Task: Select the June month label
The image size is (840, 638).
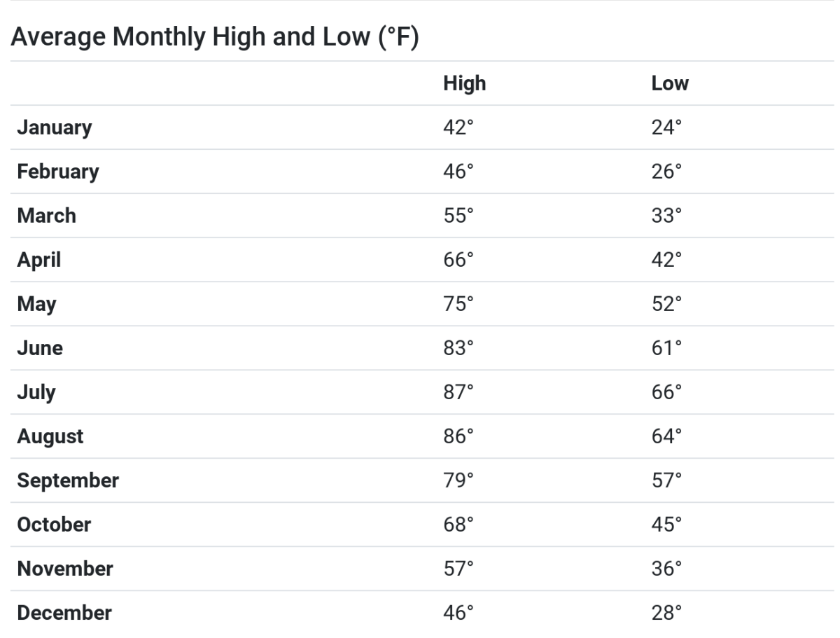Action: 39,348
